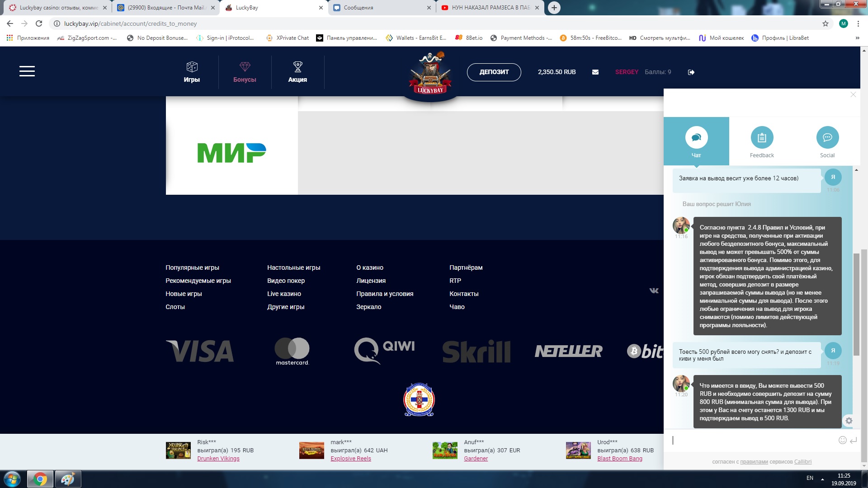Switch to the Сообщения browser tab

point(382,8)
